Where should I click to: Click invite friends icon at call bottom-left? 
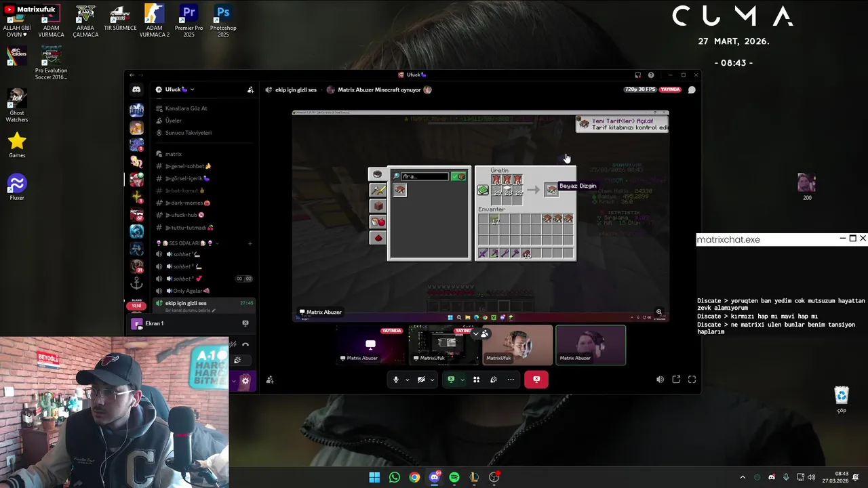pyautogui.click(x=270, y=380)
